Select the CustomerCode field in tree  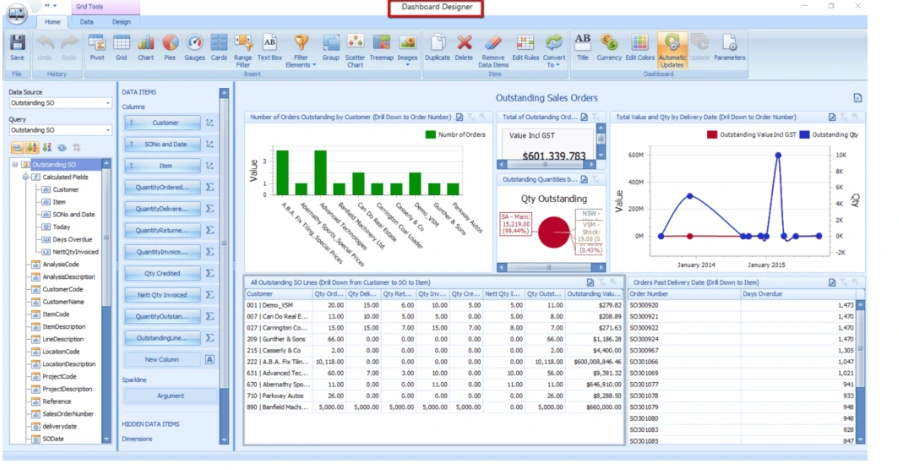[62, 289]
